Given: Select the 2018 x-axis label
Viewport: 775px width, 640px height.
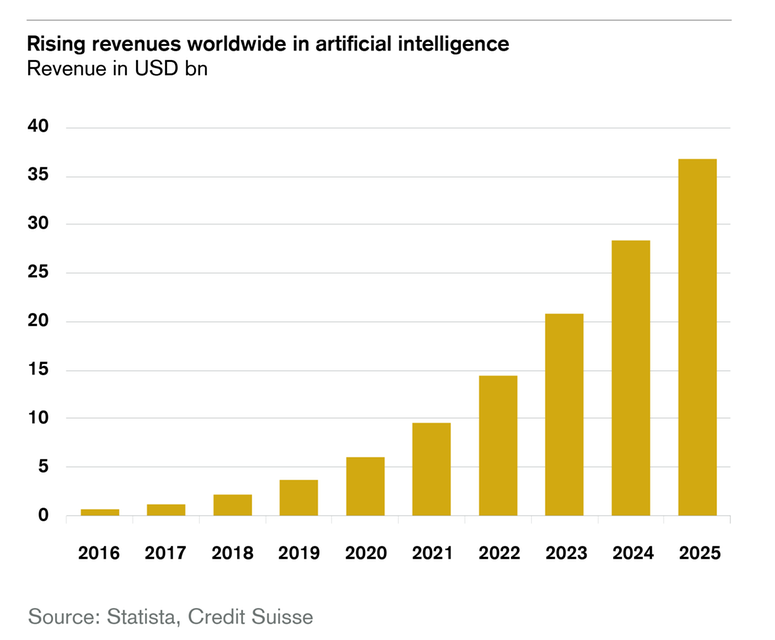Looking at the screenshot, I should (x=232, y=552).
